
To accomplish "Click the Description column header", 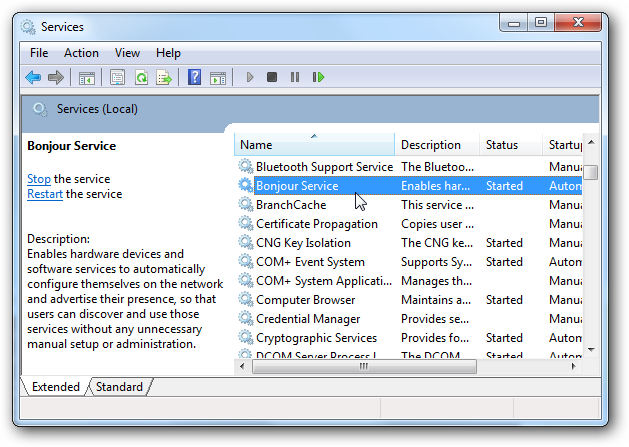I will click(x=437, y=144).
